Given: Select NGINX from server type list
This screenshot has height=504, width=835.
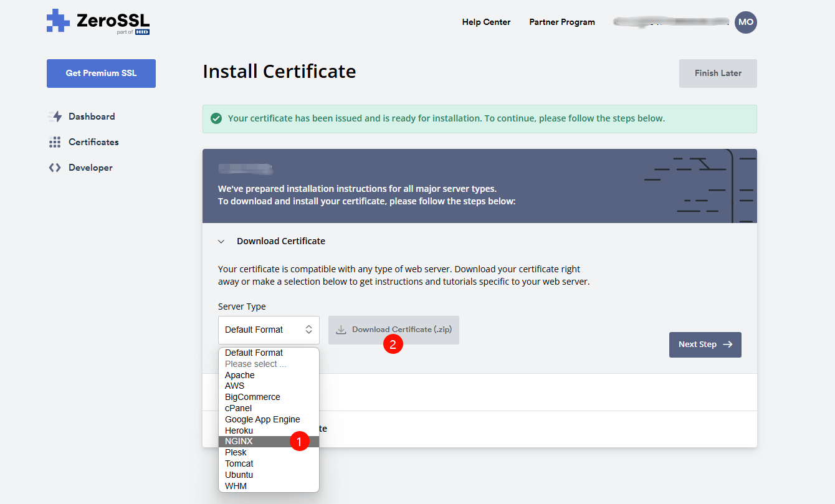Looking at the screenshot, I should point(239,441).
